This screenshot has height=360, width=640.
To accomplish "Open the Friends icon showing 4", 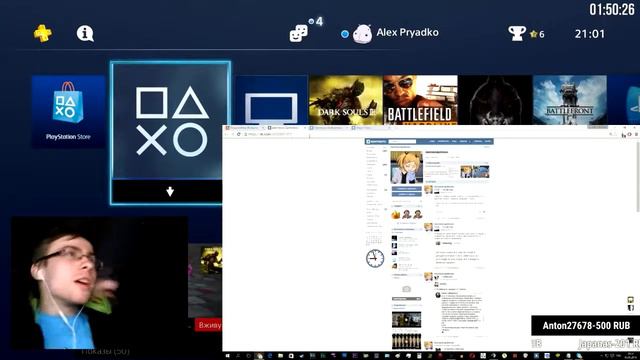I will [299, 33].
